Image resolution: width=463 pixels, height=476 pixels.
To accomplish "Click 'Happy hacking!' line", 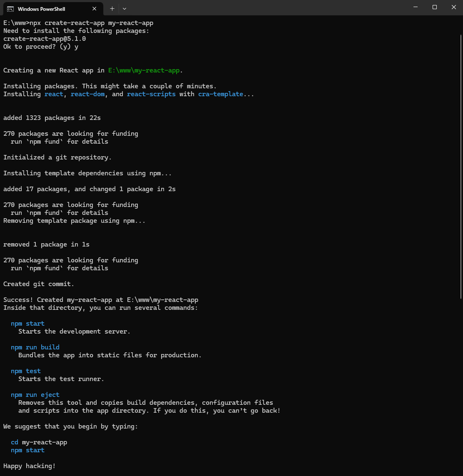I will click(x=30, y=466).
